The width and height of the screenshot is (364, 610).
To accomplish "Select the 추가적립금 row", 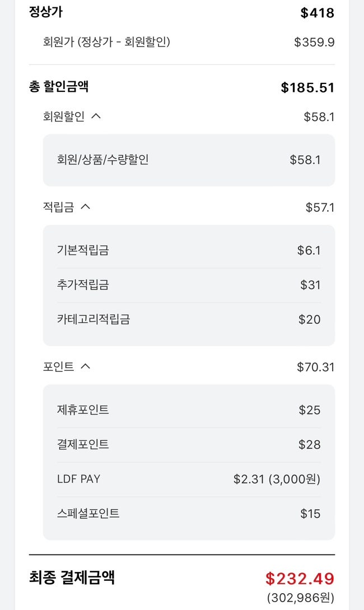I will point(189,285).
